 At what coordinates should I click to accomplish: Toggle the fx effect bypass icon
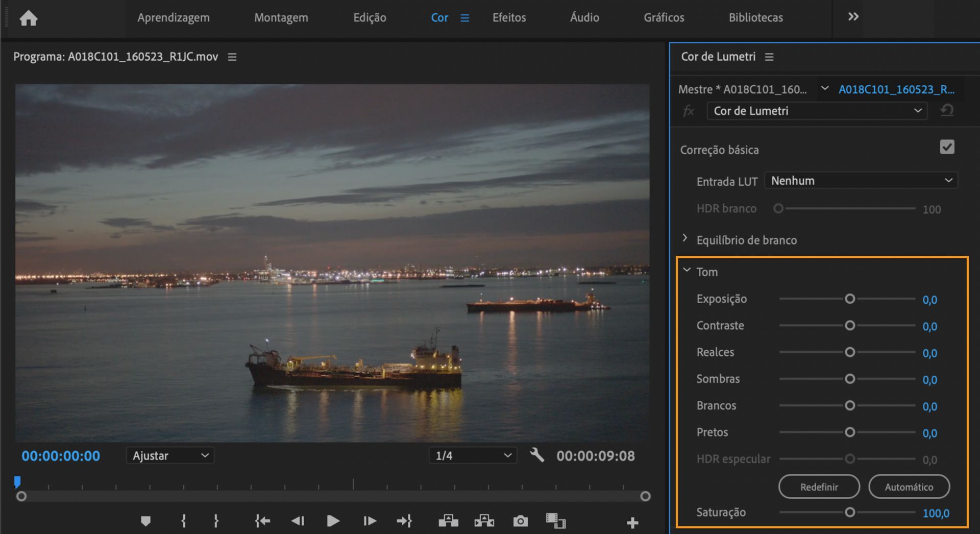pyautogui.click(x=689, y=111)
